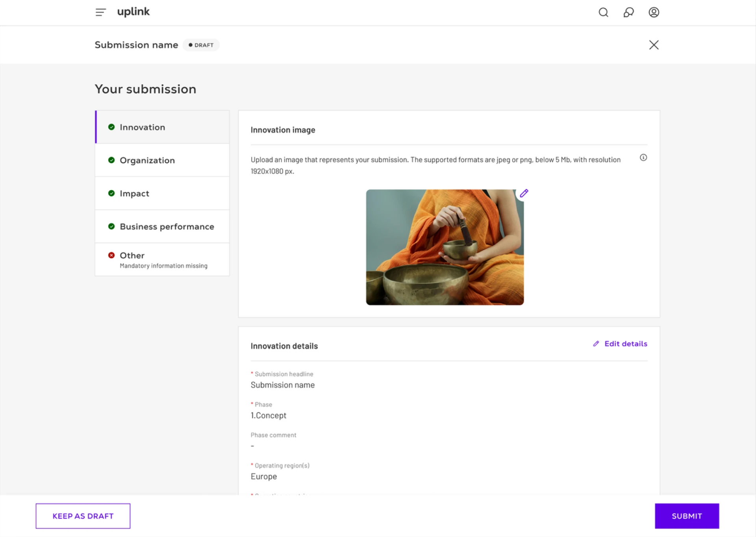756x537 pixels.
Task: Open the hamburger navigation menu
Action: pos(100,12)
